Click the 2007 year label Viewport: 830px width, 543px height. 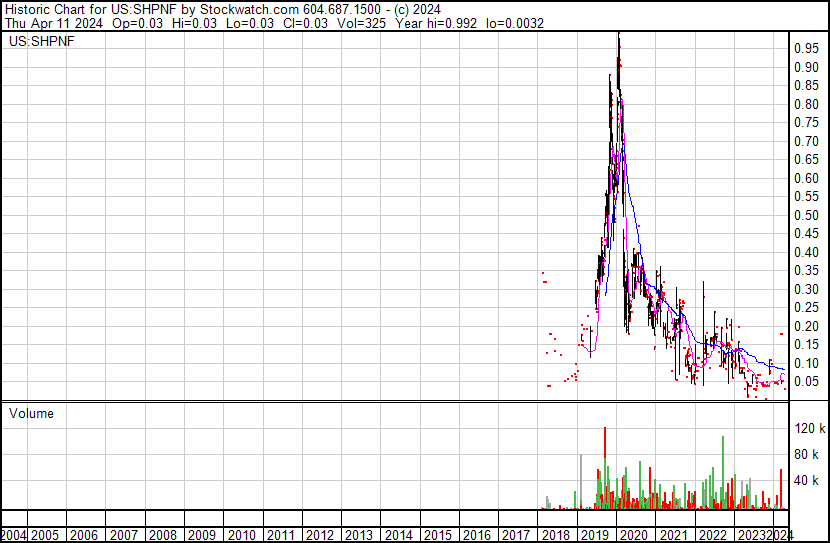tap(123, 535)
